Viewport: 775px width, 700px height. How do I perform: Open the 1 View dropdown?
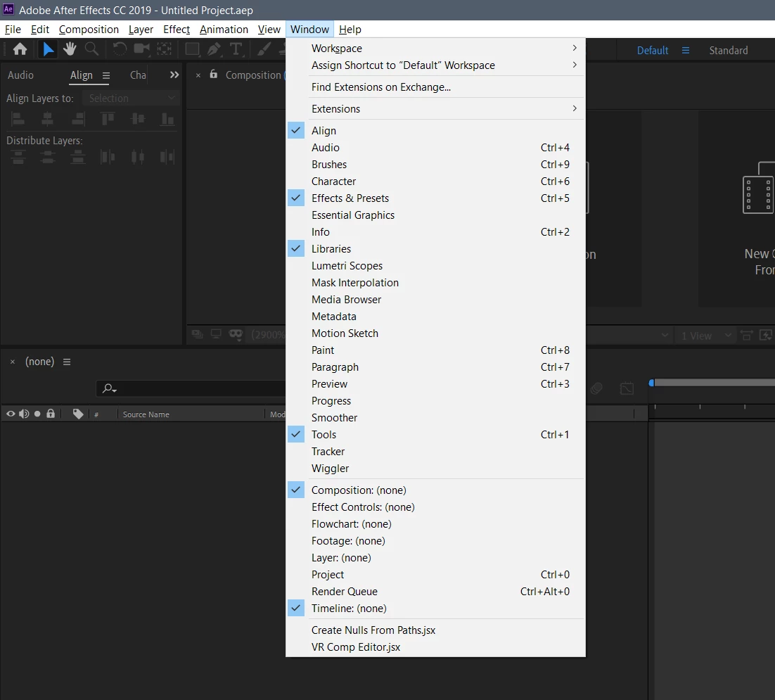(x=705, y=336)
